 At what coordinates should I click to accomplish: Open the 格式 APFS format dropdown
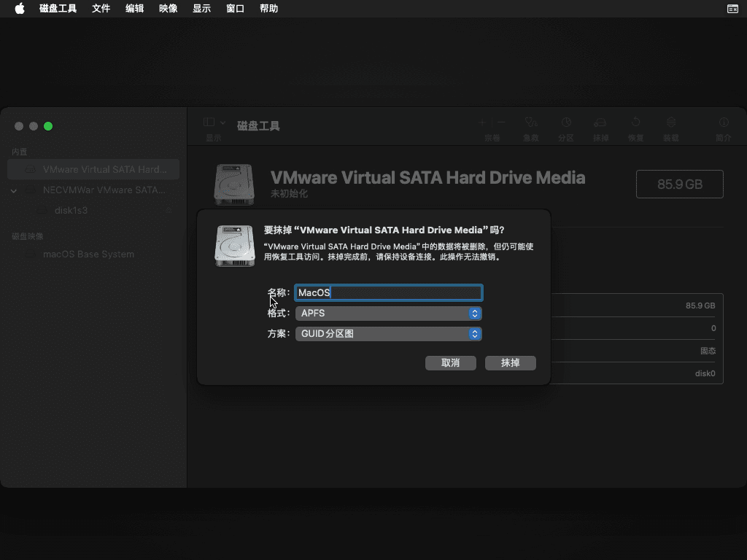tap(387, 314)
